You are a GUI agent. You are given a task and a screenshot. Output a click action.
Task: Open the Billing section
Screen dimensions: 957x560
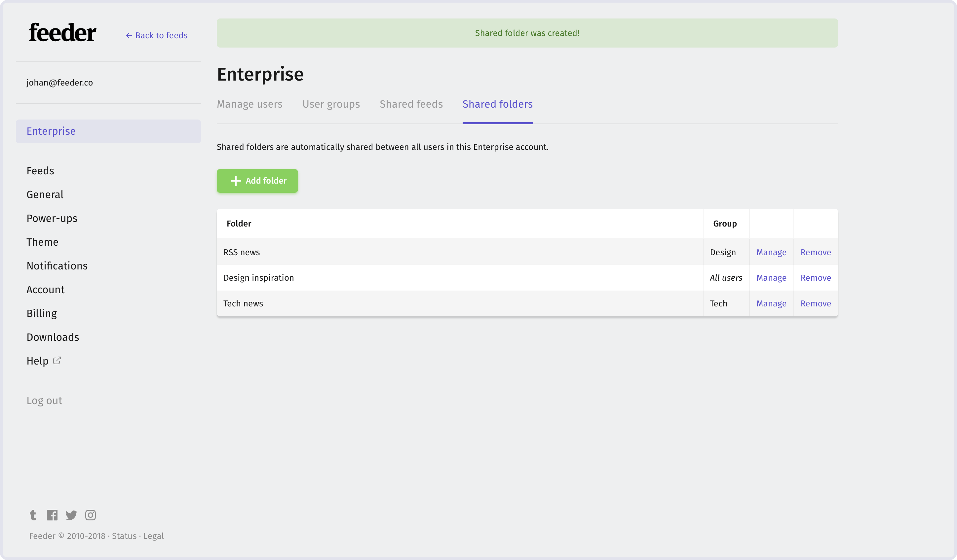click(x=42, y=313)
